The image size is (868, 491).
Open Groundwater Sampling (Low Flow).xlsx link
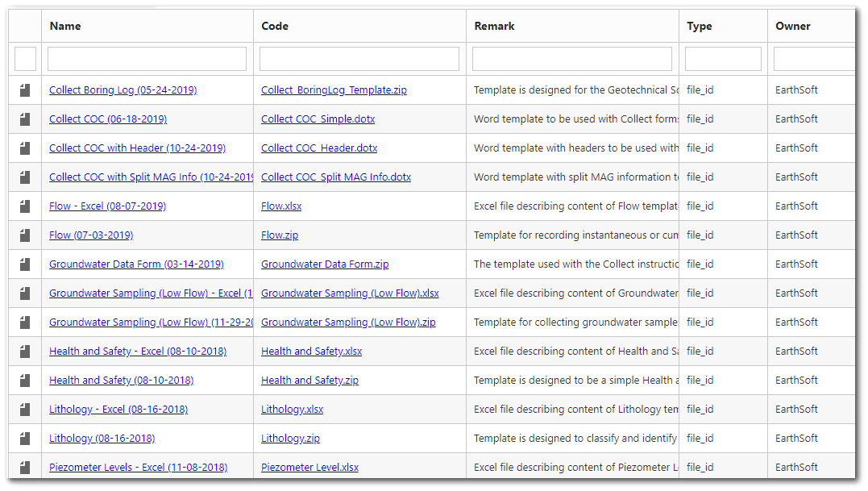pyautogui.click(x=350, y=293)
